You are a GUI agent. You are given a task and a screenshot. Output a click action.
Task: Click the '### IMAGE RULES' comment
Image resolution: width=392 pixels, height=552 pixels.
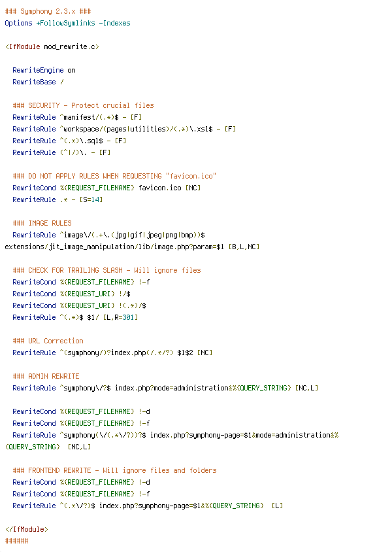pos(42,223)
